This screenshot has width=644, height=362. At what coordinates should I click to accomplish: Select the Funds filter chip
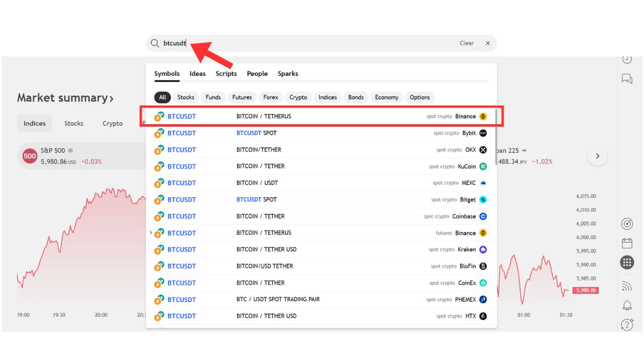(213, 97)
